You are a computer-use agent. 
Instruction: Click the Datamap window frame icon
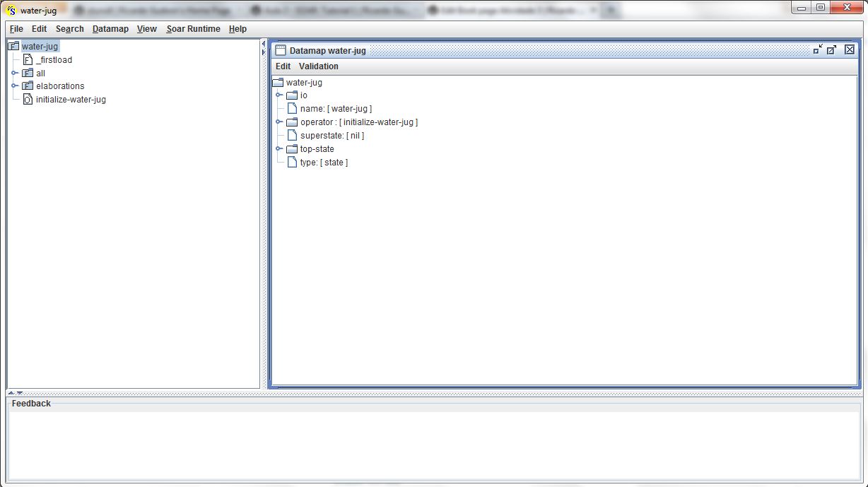click(x=281, y=50)
